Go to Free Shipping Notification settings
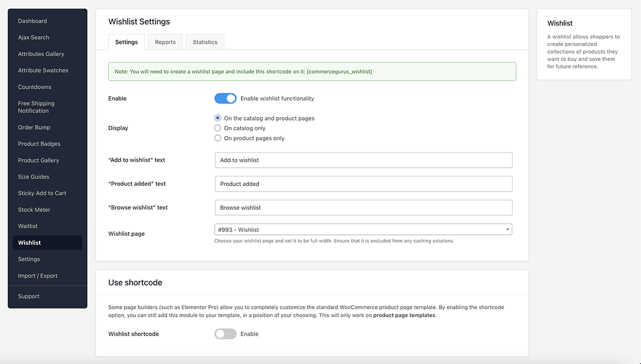 coord(37,107)
